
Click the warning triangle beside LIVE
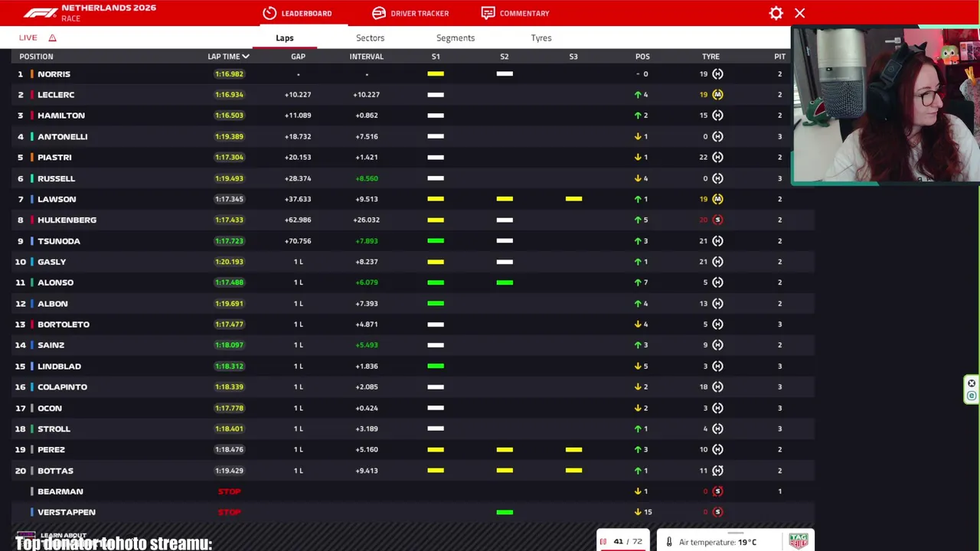pyautogui.click(x=53, y=37)
